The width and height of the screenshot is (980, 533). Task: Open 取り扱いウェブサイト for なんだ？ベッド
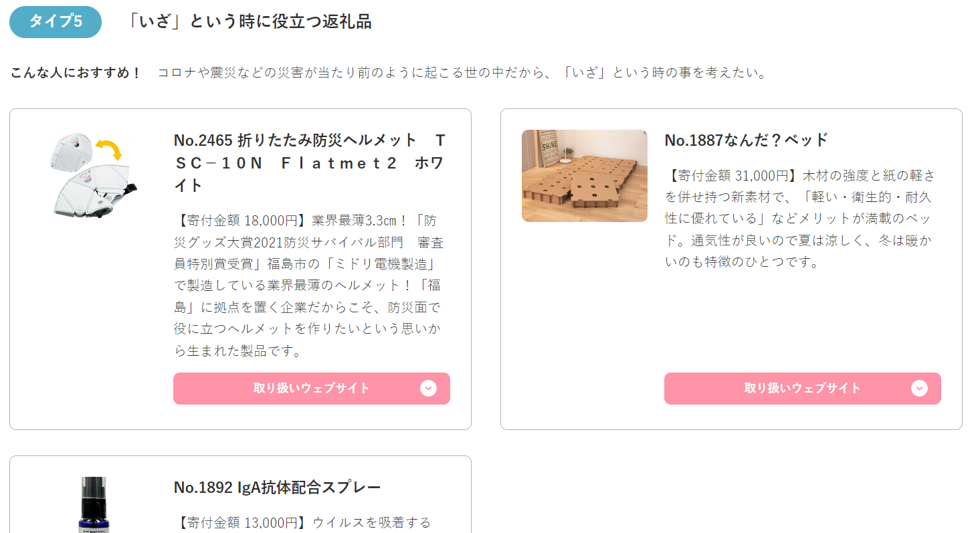(802, 389)
